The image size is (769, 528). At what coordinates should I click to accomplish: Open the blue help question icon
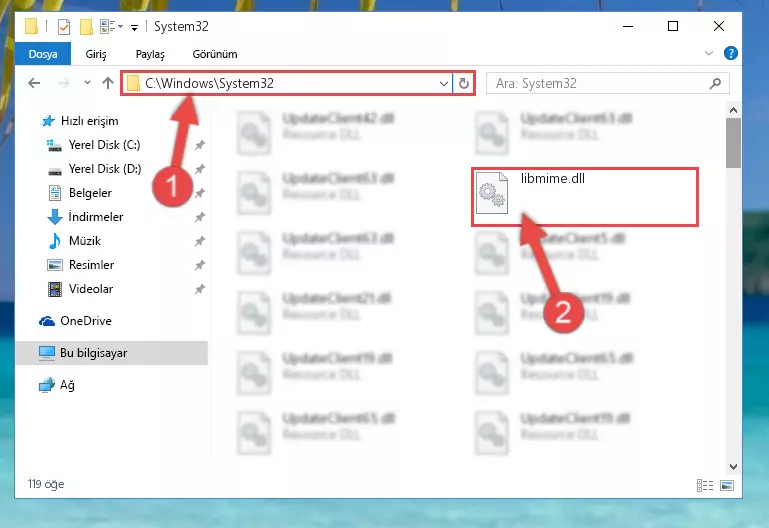[731, 53]
